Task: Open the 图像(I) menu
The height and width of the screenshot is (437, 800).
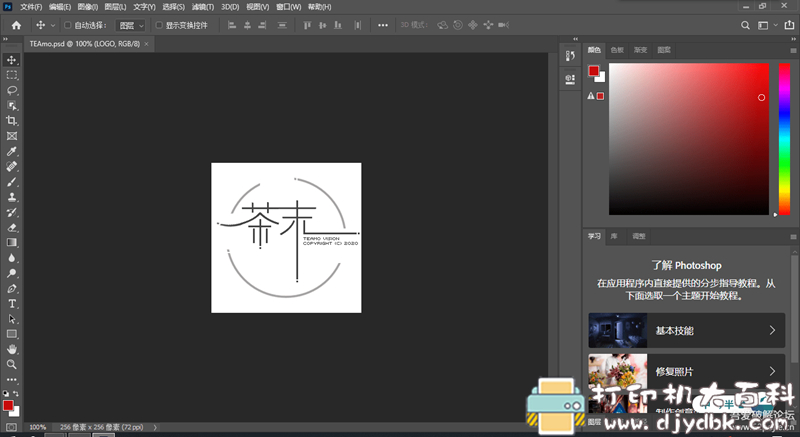Action: [x=88, y=7]
